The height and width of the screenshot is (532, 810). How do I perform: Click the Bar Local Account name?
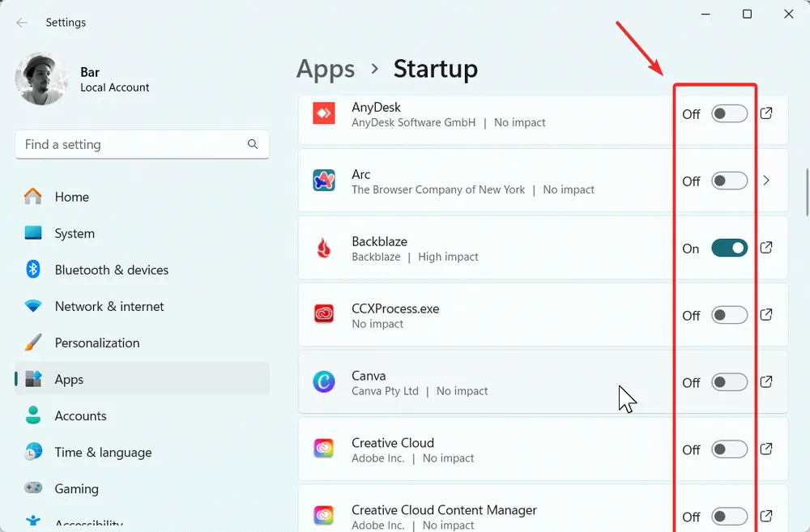point(115,79)
